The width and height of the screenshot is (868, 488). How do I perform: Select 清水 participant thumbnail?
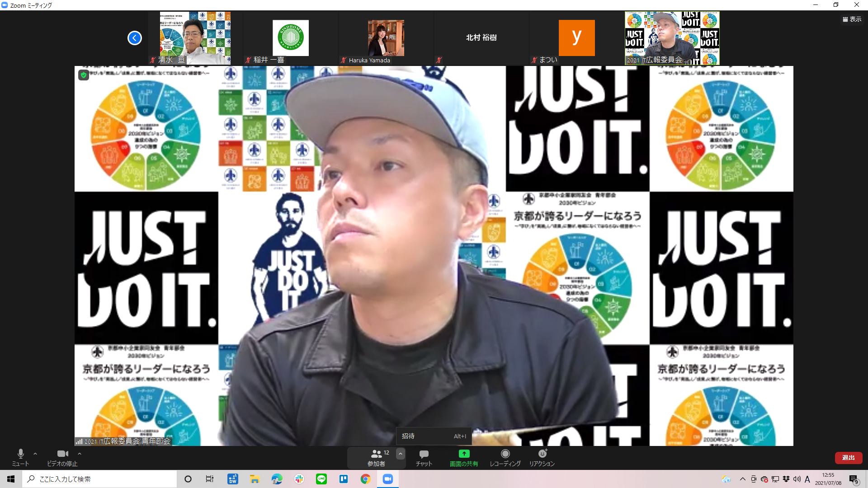tap(195, 38)
